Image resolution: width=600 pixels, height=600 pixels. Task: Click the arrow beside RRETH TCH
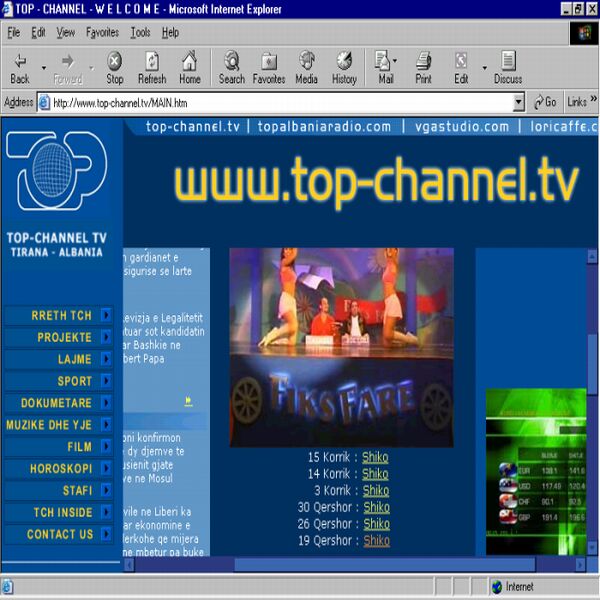106,315
